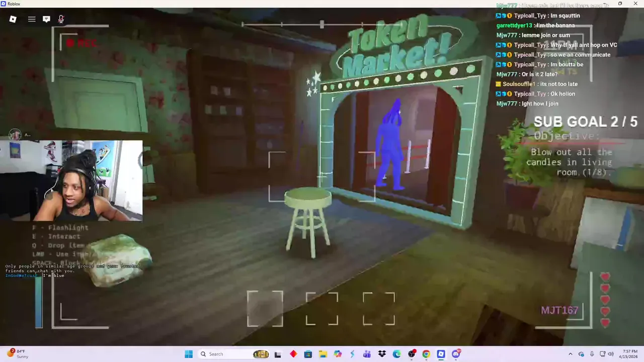The image size is (644, 362).
Task: Click the player avatar icon above webcam
Action: pyautogui.click(x=15, y=135)
